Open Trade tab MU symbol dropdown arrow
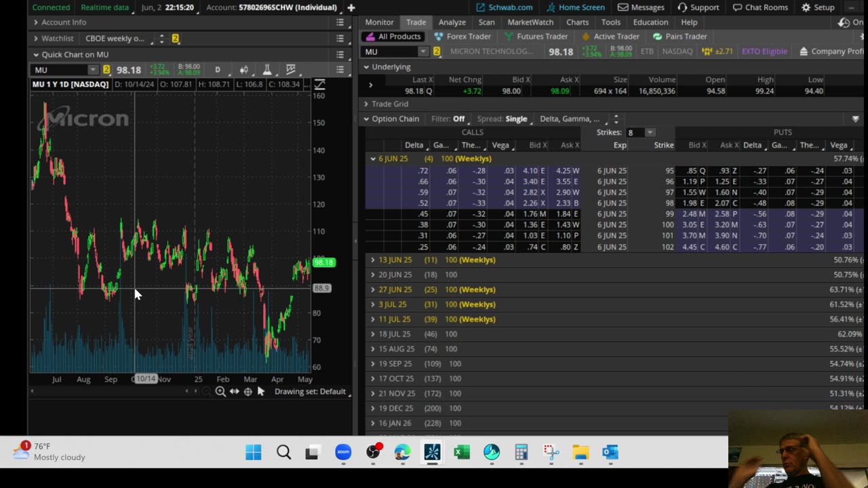This screenshot has width=868, height=488. coord(423,52)
